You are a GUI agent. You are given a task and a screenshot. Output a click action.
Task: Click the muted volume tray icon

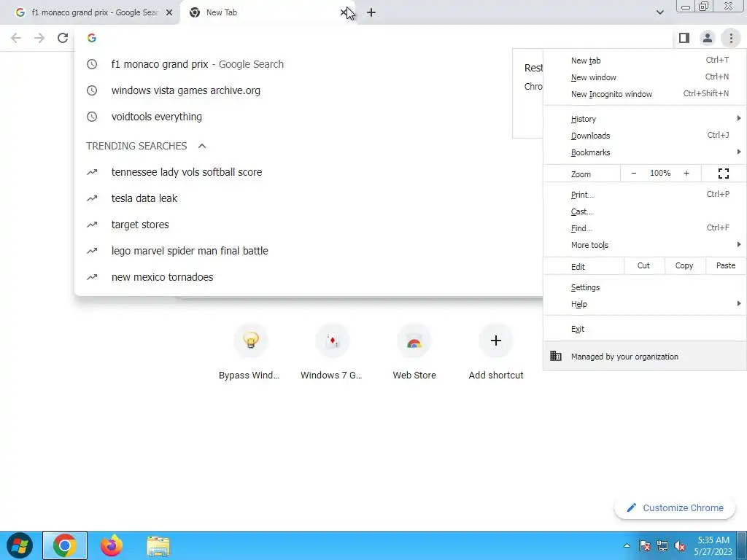click(680, 545)
